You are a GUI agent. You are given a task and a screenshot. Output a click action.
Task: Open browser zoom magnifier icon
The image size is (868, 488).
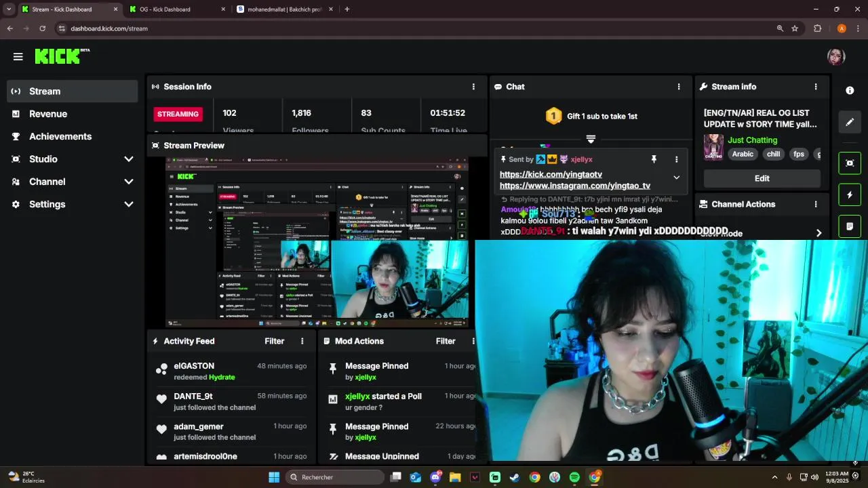coord(780,28)
